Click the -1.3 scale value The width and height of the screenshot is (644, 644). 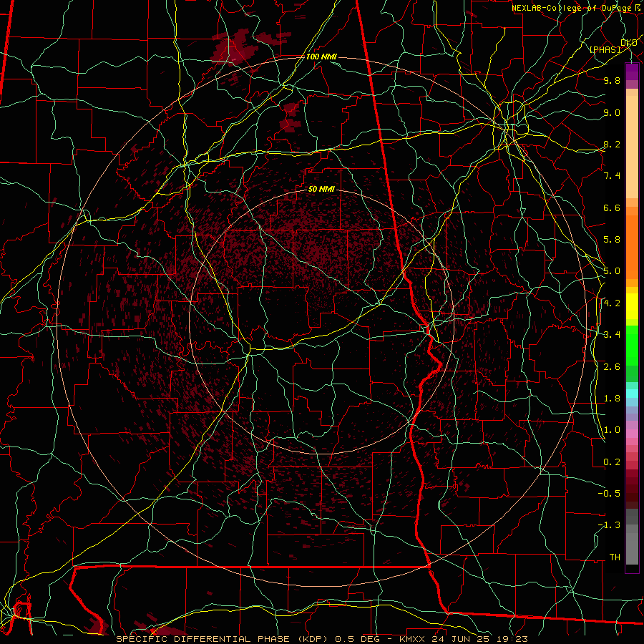[x=609, y=525]
